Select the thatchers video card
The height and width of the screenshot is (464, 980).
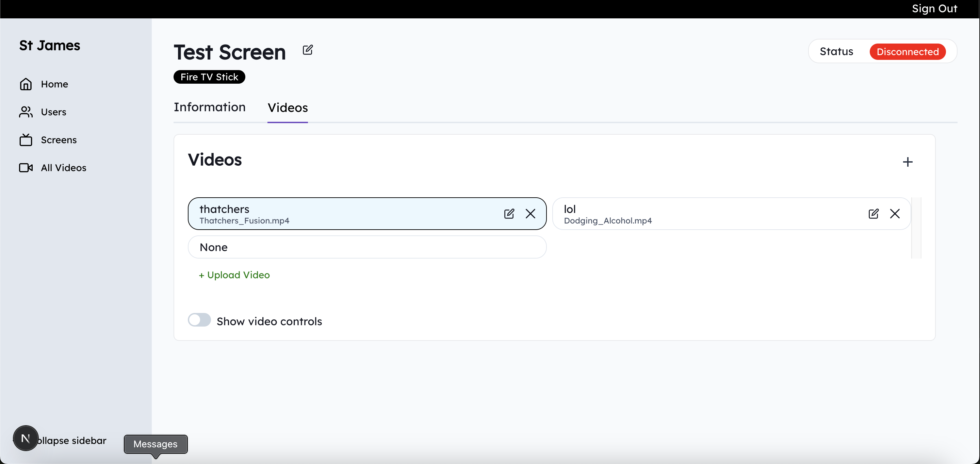(x=342, y=214)
